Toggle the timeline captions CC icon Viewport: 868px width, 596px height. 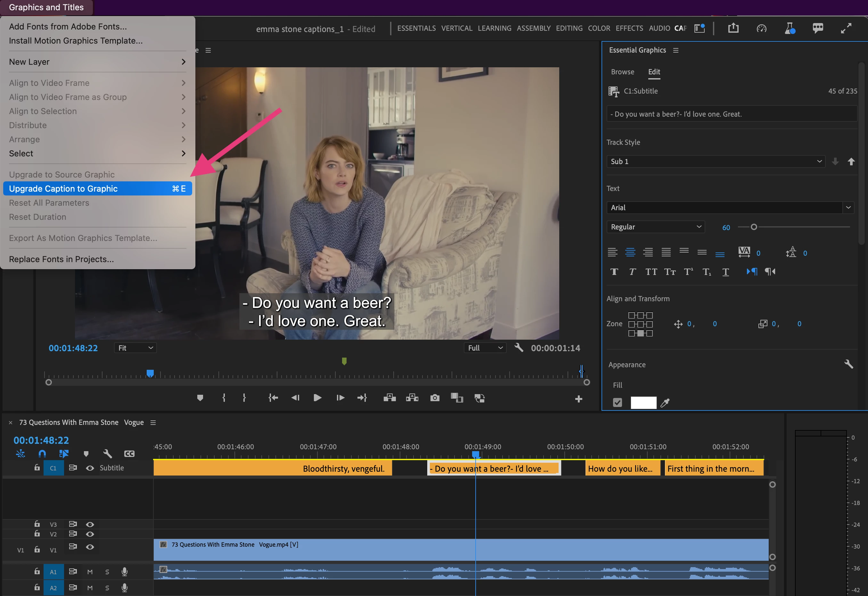coord(129,454)
